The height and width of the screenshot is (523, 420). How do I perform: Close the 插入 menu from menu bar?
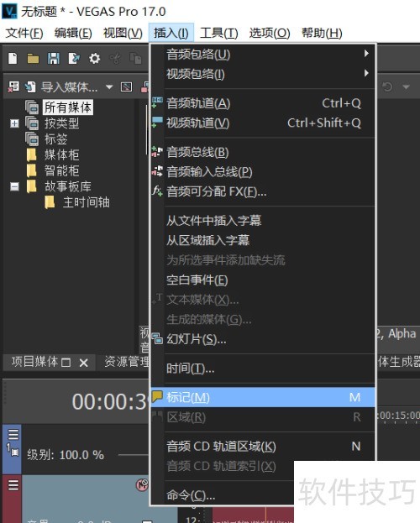click(x=171, y=33)
